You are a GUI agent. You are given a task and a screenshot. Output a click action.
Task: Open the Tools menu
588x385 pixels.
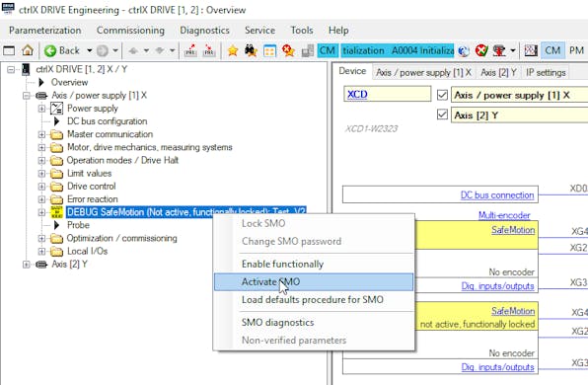[x=302, y=30]
